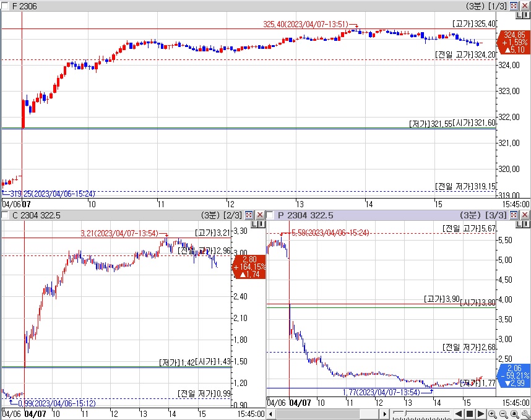Click the I button in C 2304 chart
This screenshot has height=420, width=531.
[x=261, y=224]
